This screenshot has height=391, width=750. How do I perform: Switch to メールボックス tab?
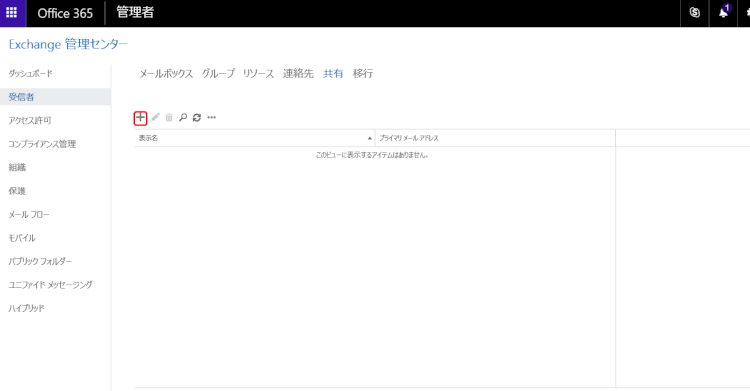166,74
